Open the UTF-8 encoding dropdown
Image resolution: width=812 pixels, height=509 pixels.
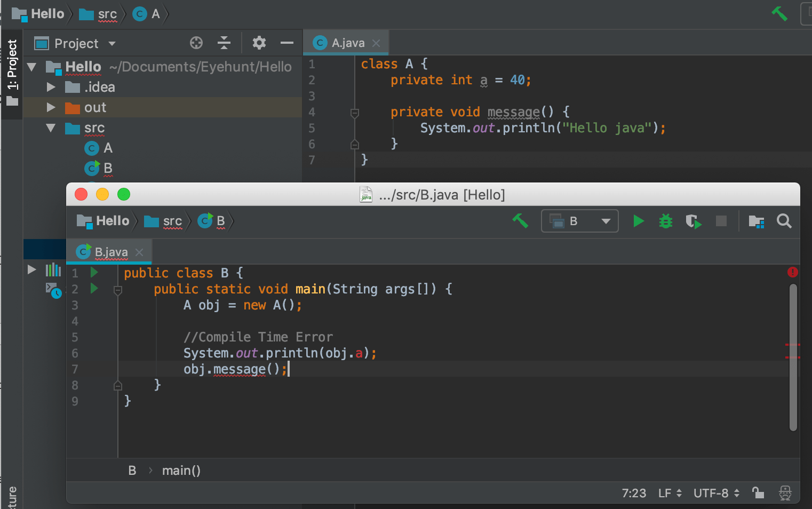click(715, 492)
